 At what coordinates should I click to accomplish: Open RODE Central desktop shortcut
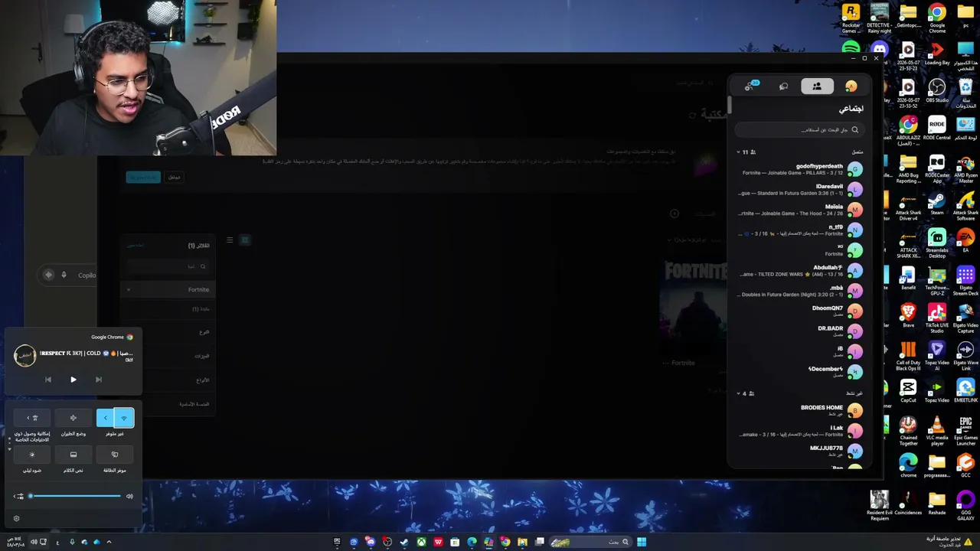[x=937, y=128]
